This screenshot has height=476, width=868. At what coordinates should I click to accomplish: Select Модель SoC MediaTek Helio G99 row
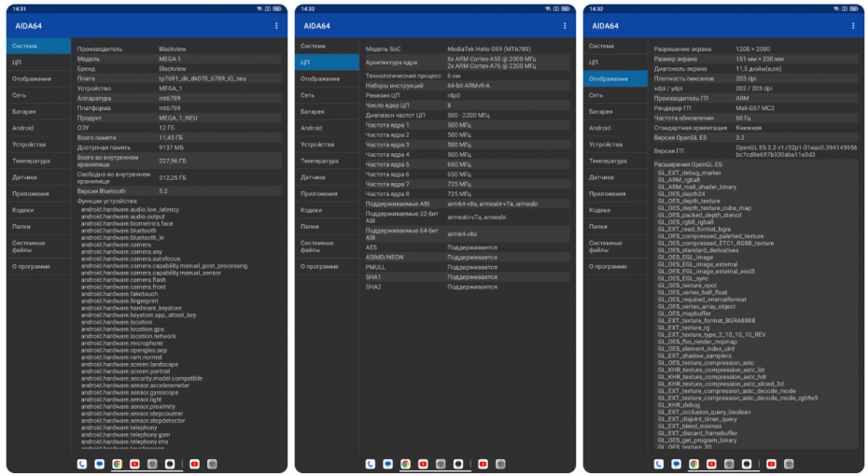(467, 49)
